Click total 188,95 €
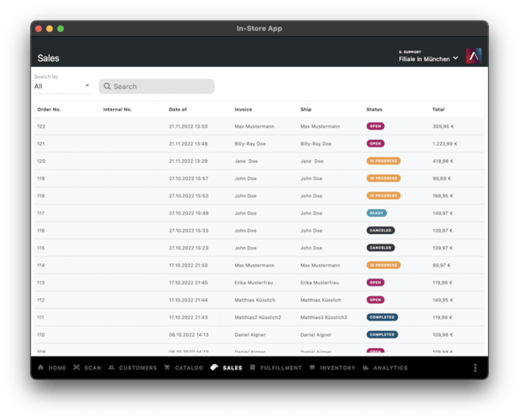Viewport: 519px width, 420px height. coord(443,195)
